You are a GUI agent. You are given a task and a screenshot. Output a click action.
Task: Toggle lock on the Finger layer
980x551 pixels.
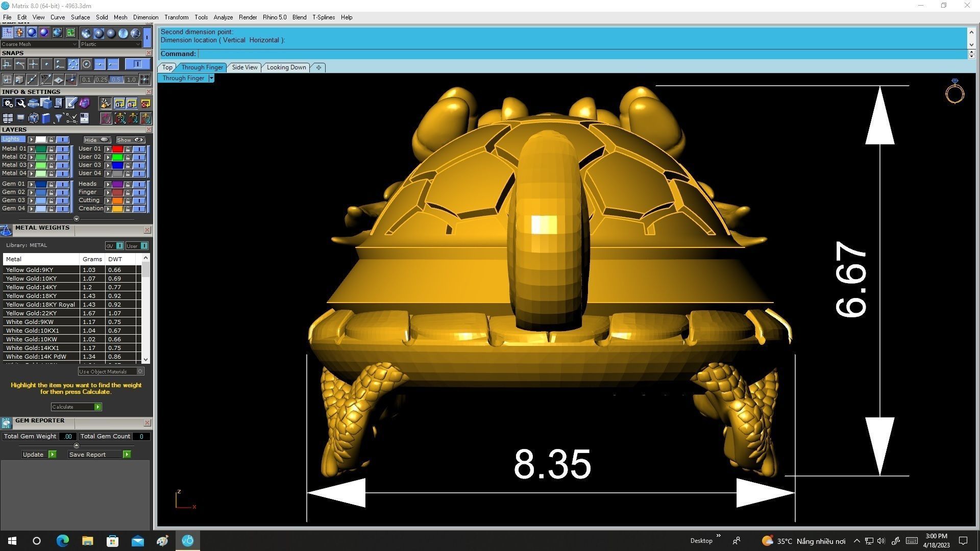click(x=128, y=192)
